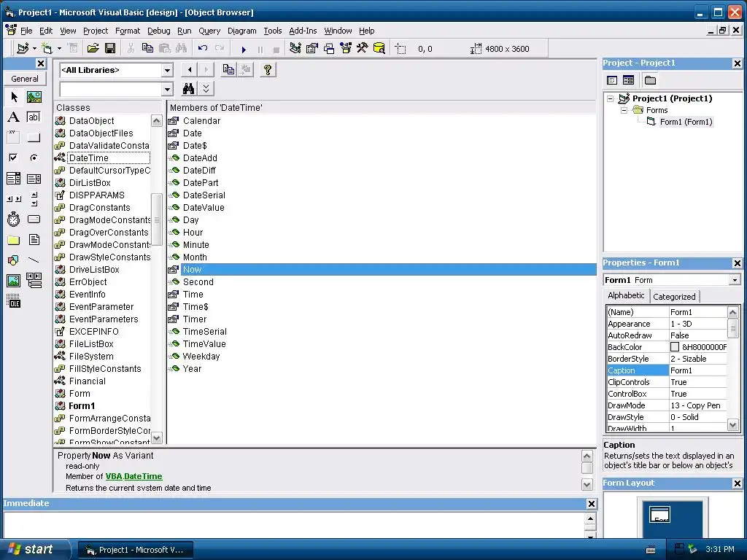Select the DateAdd member
Image resolution: width=747 pixels, height=560 pixels.
(x=200, y=158)
